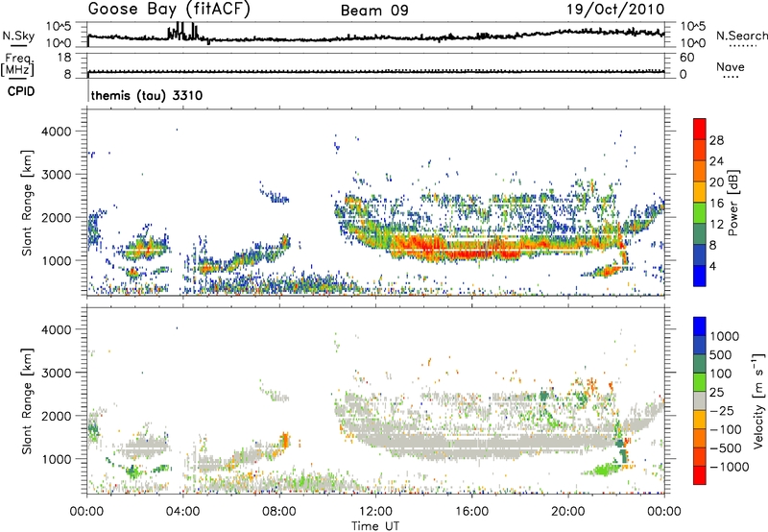This screenshot has width=768, height=532.
Task: Click the '16:00' time tick label
Action: (x=471, y=512)
